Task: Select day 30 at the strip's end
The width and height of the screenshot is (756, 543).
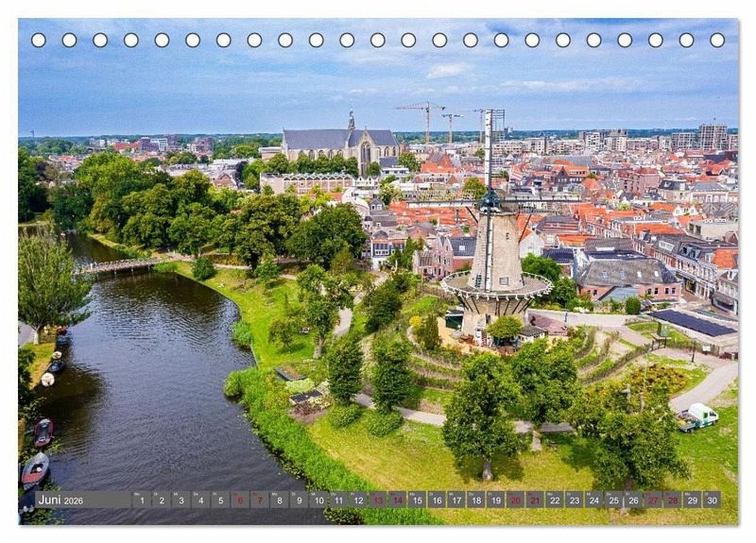Action: (712, 501)
